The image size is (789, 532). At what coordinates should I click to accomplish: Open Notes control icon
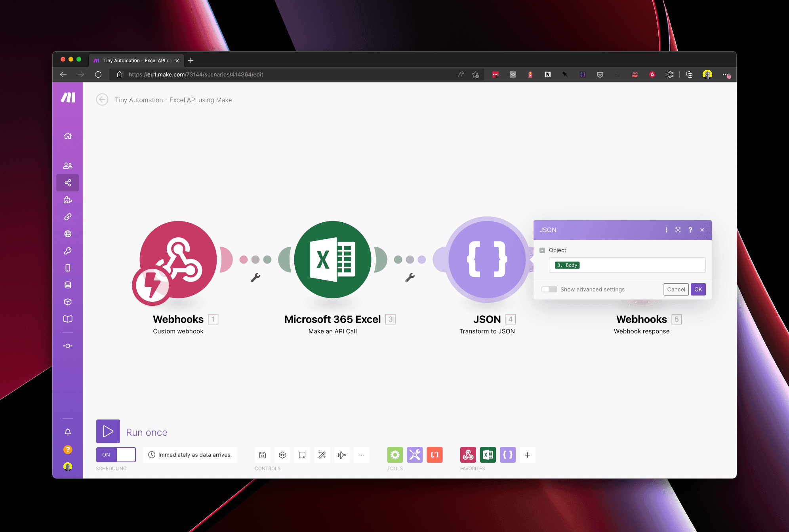(302, 455)
